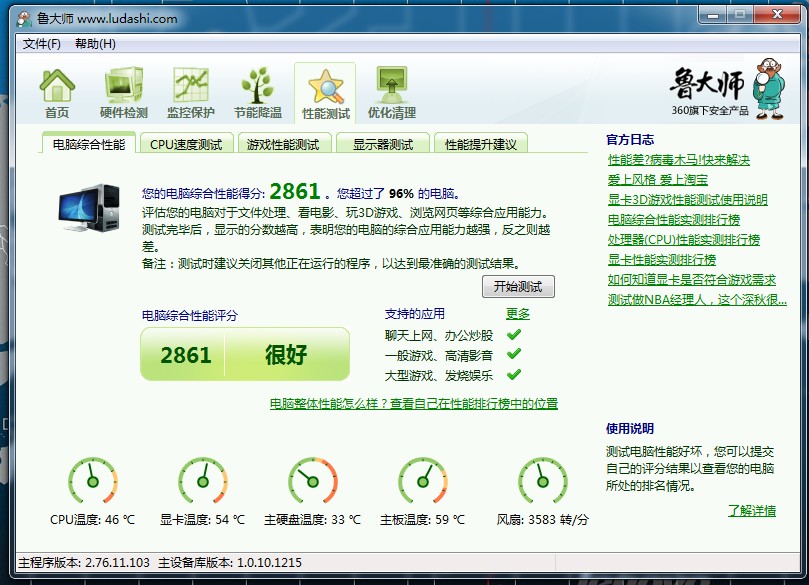Minimize the 鲁大师 window

[x=713, y=15]
